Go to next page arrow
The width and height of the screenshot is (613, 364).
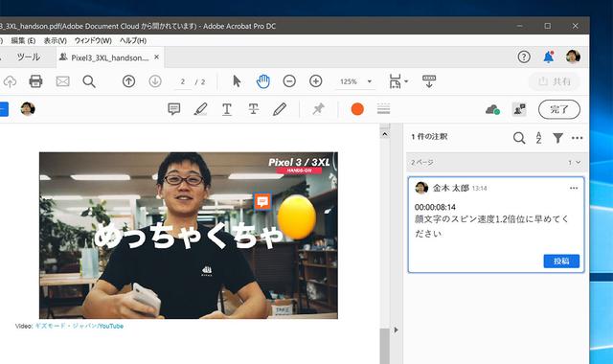coord(155,81)
